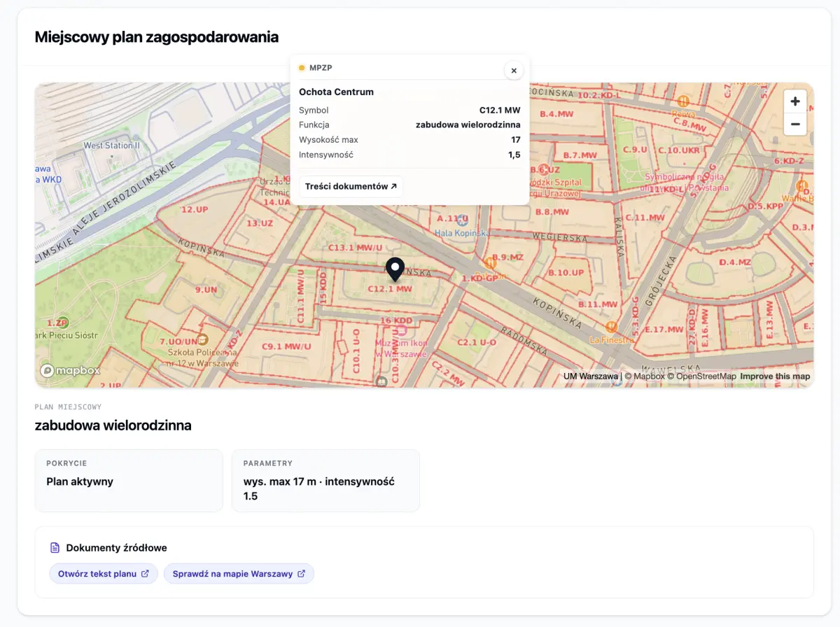840x627 pixels.
Task: Select the 13.UZ zone label
Action: tap(260, 223)
